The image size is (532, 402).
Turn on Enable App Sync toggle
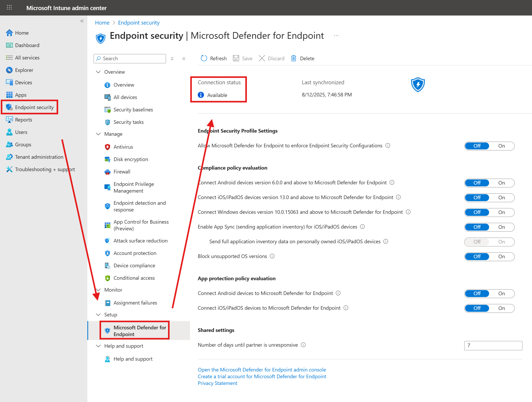coord(501,227)
